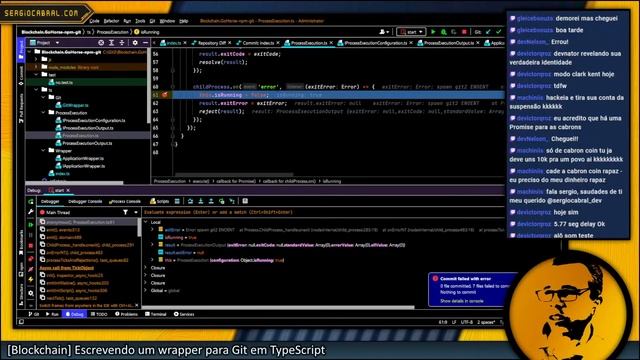Click Show Execution Point icon in debugger
The height and width of the screenshot is (360, 640).
point(177,201)
